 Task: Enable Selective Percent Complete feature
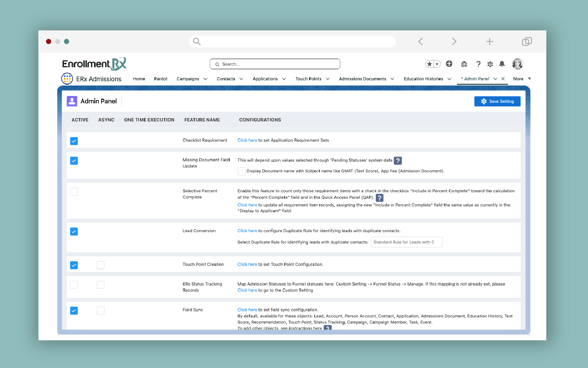coord(74,192)
